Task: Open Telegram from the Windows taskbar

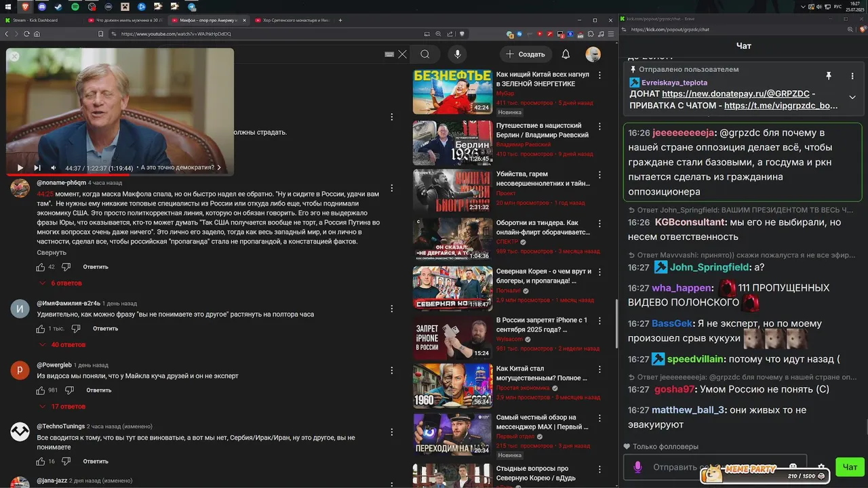Action: tap(192, 6)
